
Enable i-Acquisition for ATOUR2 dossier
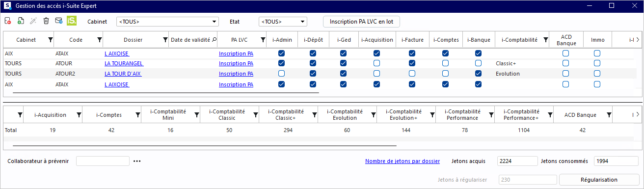376,74
